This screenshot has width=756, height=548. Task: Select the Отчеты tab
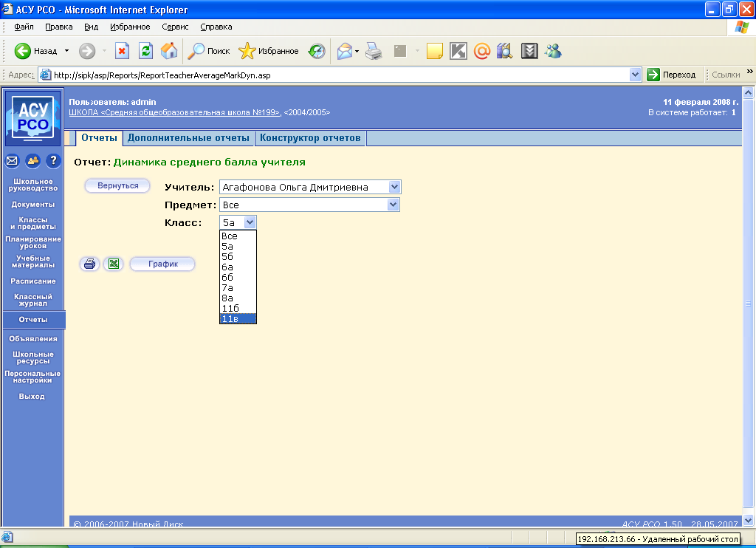click(100, 138)
